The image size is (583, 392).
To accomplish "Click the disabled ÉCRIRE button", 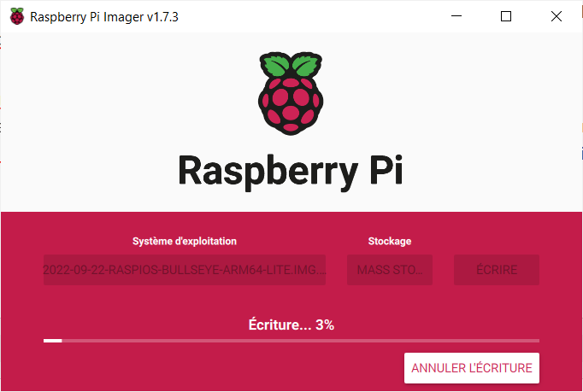I will (497, 270).
